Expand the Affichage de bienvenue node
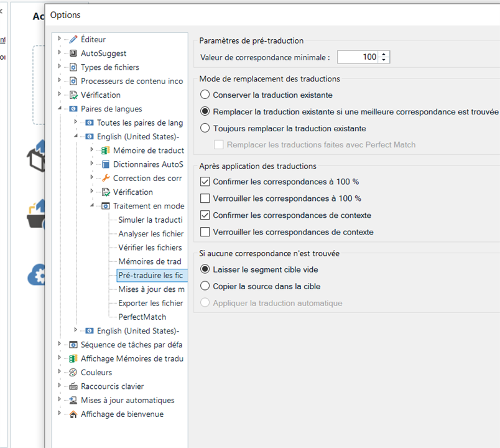 click(x=59, y=413)
